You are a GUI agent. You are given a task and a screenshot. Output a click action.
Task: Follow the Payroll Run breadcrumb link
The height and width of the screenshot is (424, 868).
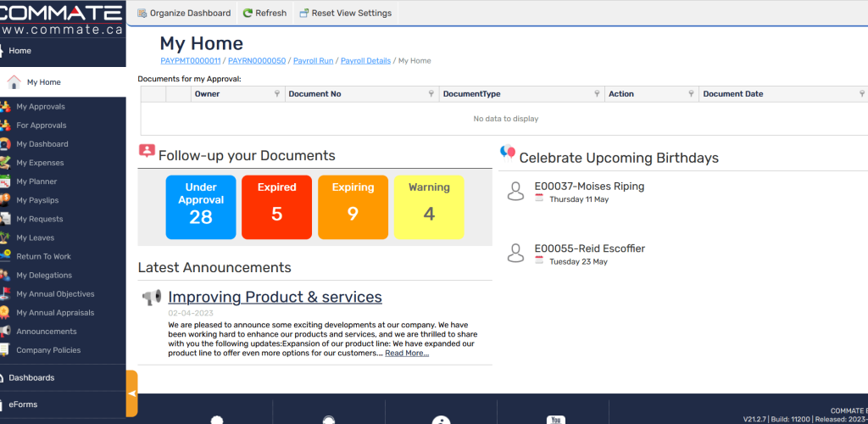point(313,61)
